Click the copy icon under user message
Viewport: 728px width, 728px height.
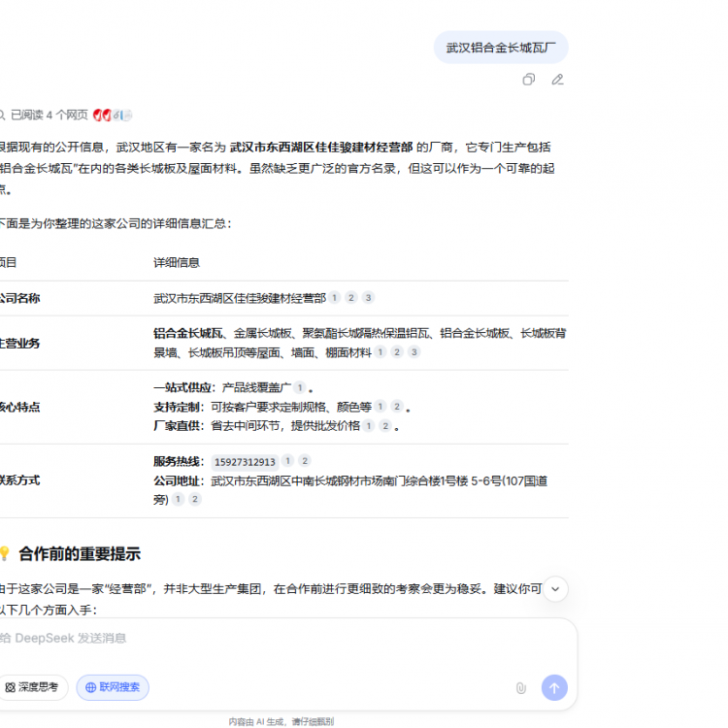pos(528,80)
